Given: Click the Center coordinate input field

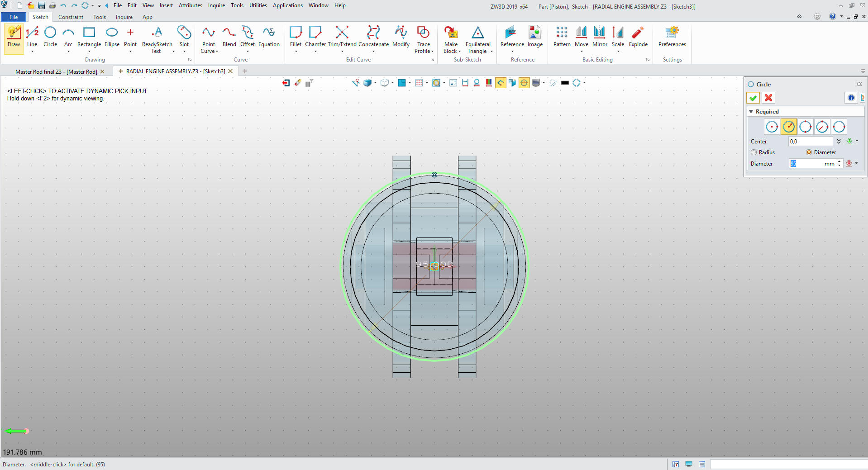Looking at the screenshot, I should (x=810, y=142).
